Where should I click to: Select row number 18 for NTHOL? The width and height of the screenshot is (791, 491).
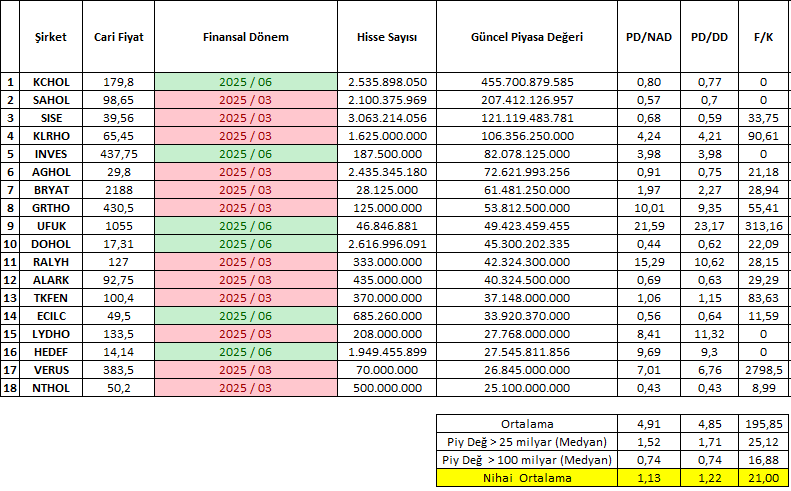[11, 387]
